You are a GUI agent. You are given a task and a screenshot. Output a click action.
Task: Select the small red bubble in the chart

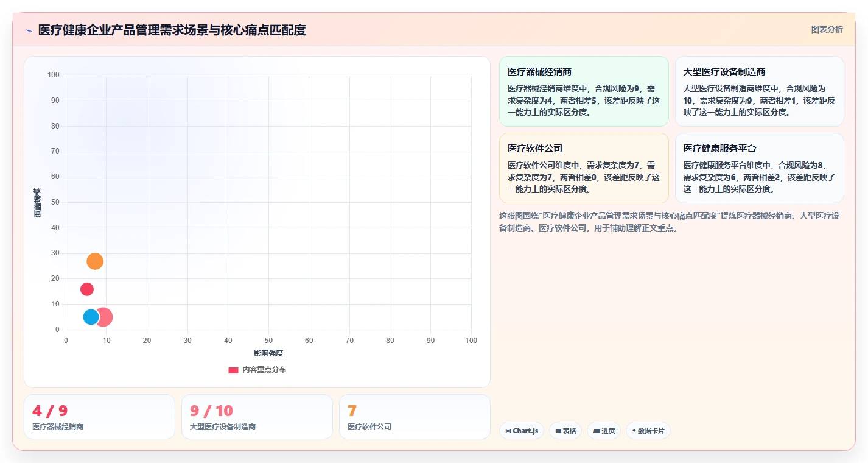click(x=87, y=289)
